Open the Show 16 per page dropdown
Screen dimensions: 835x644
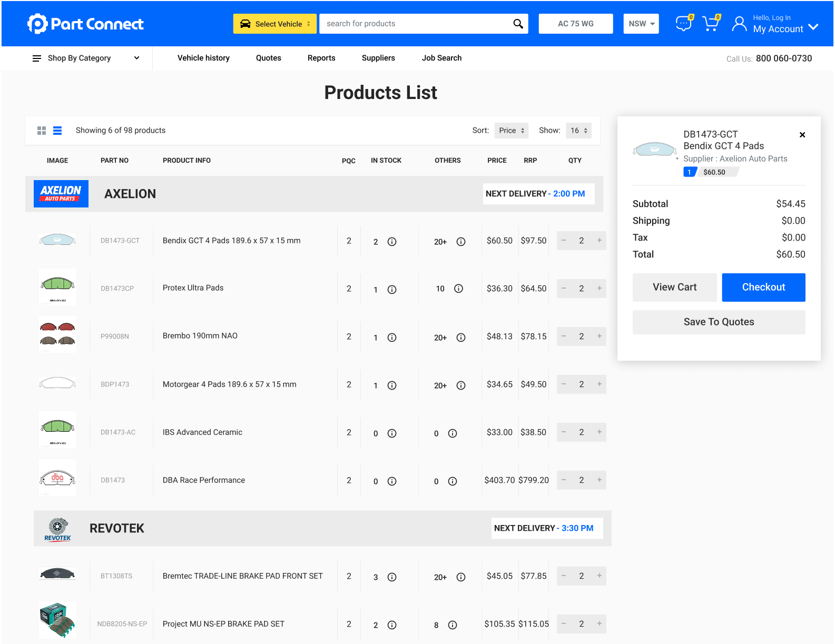pyautogui.click(x=578, y=131)
